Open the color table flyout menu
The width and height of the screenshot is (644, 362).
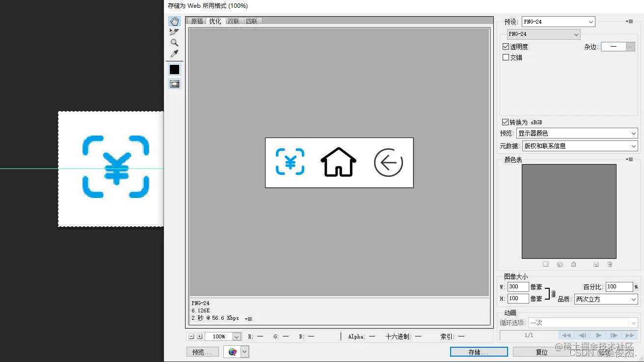click(x=629, y=160)
